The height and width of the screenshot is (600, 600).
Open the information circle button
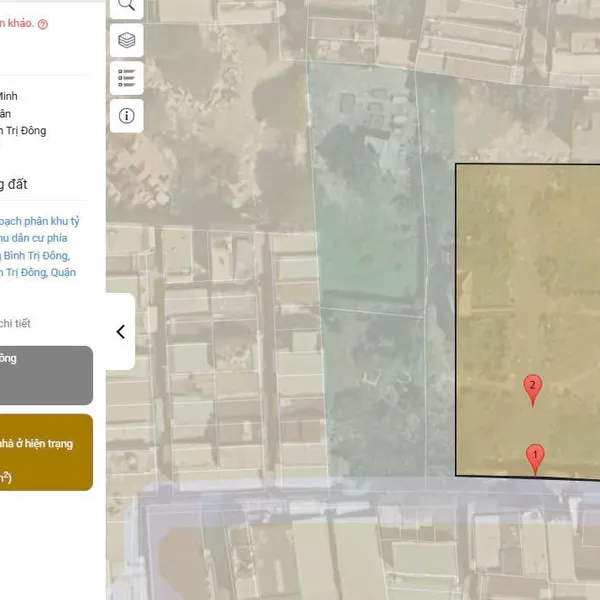[126, 115]
